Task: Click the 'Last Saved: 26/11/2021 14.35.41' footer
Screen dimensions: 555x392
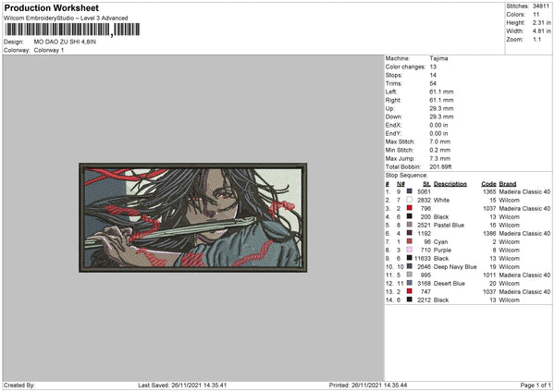Action: pos(182,386)
